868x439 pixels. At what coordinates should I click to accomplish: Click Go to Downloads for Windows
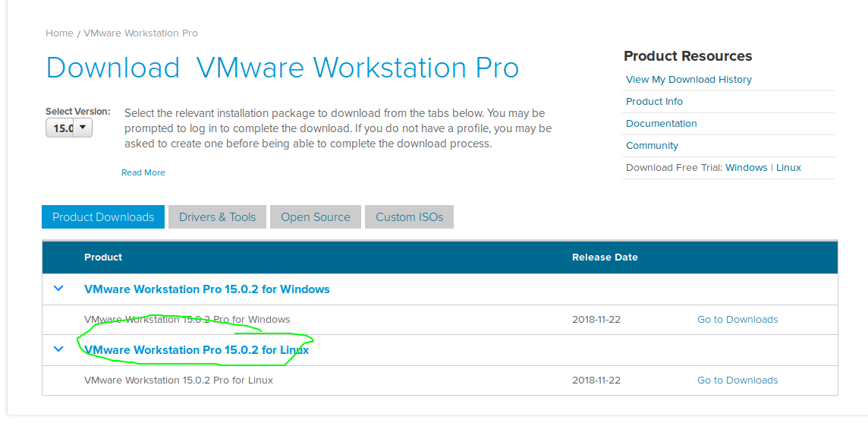click(x=737, y=319)
